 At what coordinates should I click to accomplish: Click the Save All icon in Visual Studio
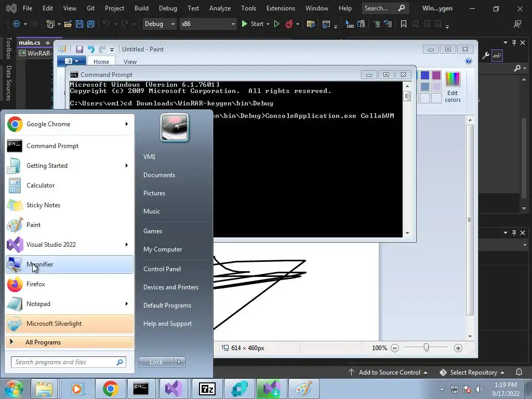pyautogui.click(x=90, y=24)
